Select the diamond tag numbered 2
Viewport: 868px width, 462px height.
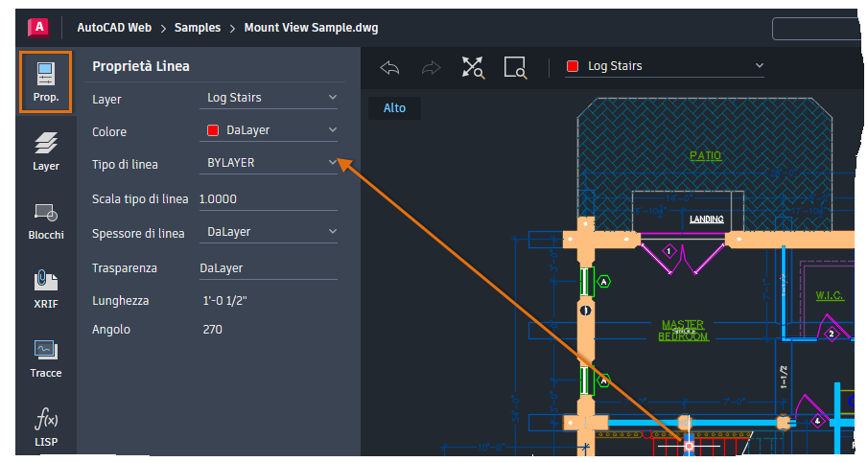coord(831,334)
